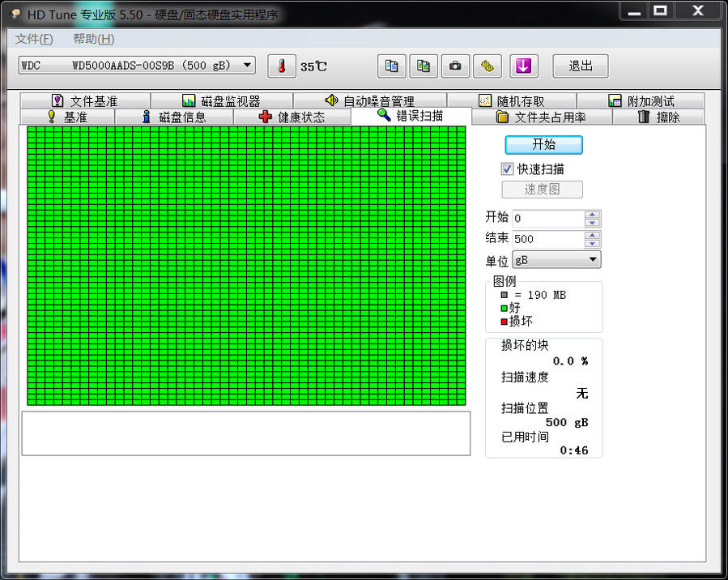Switch to the 基准 tab
728x580 pixels.
pyautogui.click(x=68, y=117)
